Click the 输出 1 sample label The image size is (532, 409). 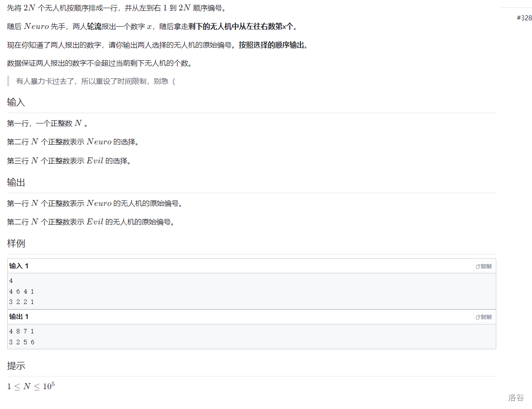(19, 317)
